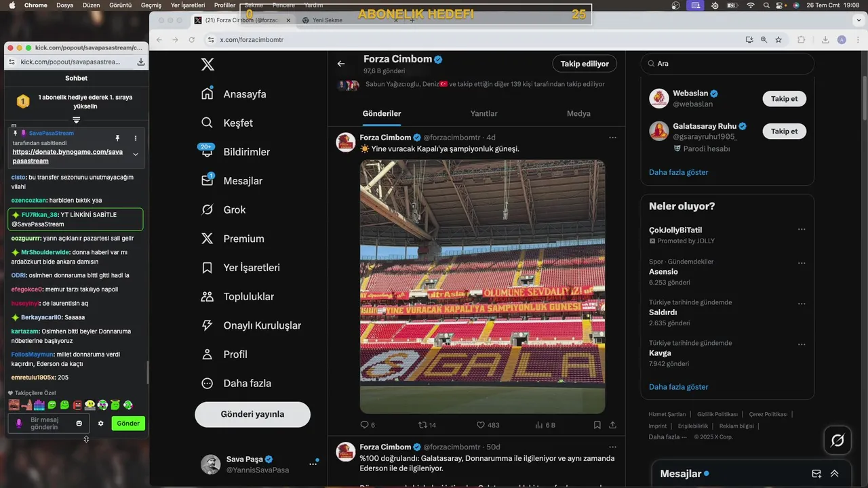Open Gizlilik Politikası footer link
The height and width of the screenshot is (488, 868).
click(717, 414)
